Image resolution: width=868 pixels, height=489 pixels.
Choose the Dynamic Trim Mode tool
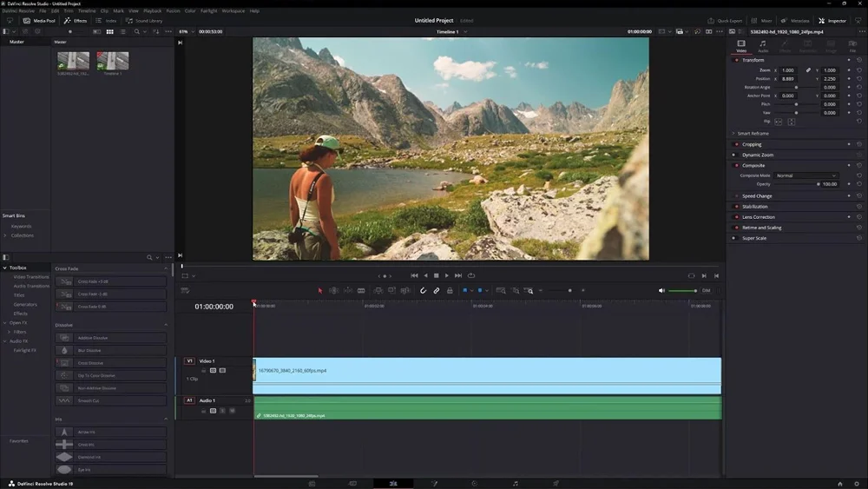pos(348,291)
